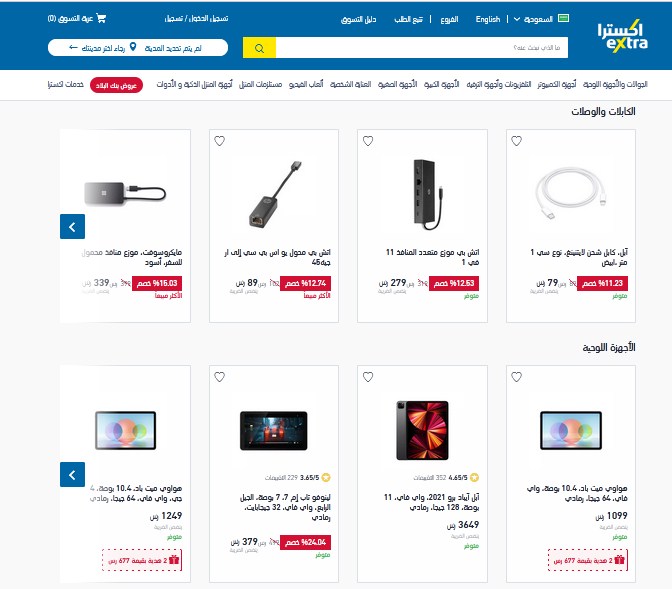This screenshot has height=589, width=672.
Task: Click the gift icon on Huawei 1099 offer
Action: click(x=619, y=560)
